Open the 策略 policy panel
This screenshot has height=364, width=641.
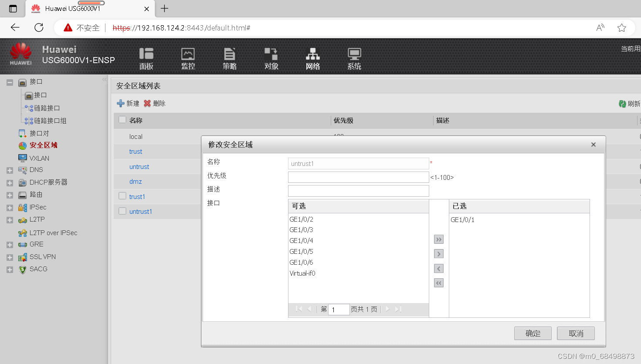coord(229,58)
